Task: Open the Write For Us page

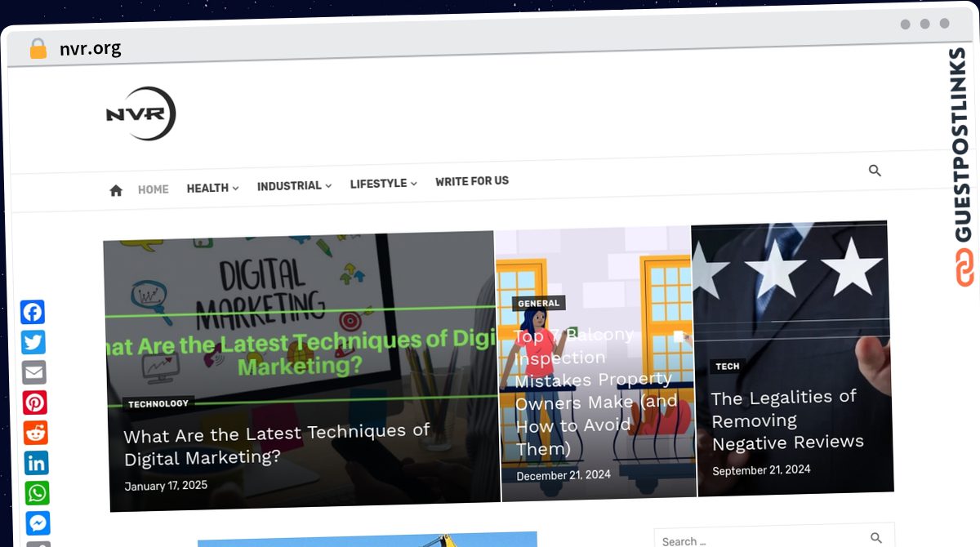Action: [472, 181]
